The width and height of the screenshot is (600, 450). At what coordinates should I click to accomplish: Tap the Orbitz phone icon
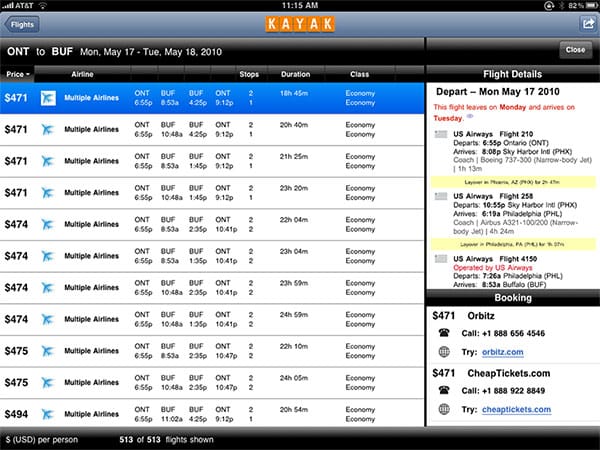(444, 333)
